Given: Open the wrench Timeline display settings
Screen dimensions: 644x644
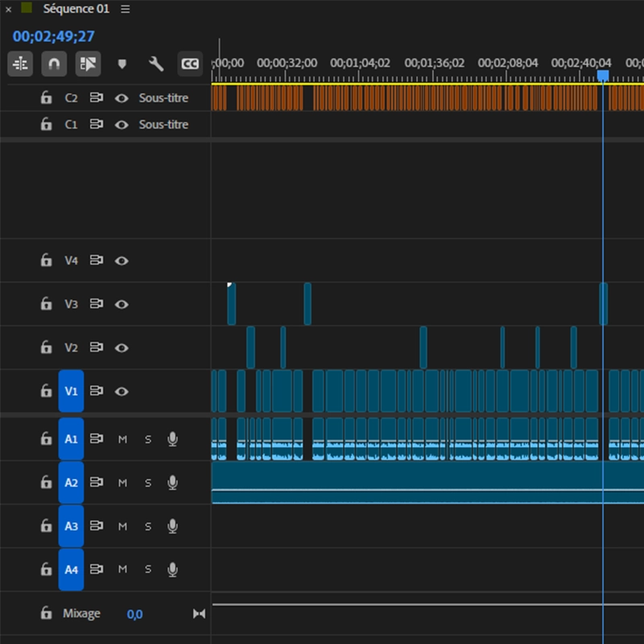Looking at the screenshot, I should (x=156, y=64).
